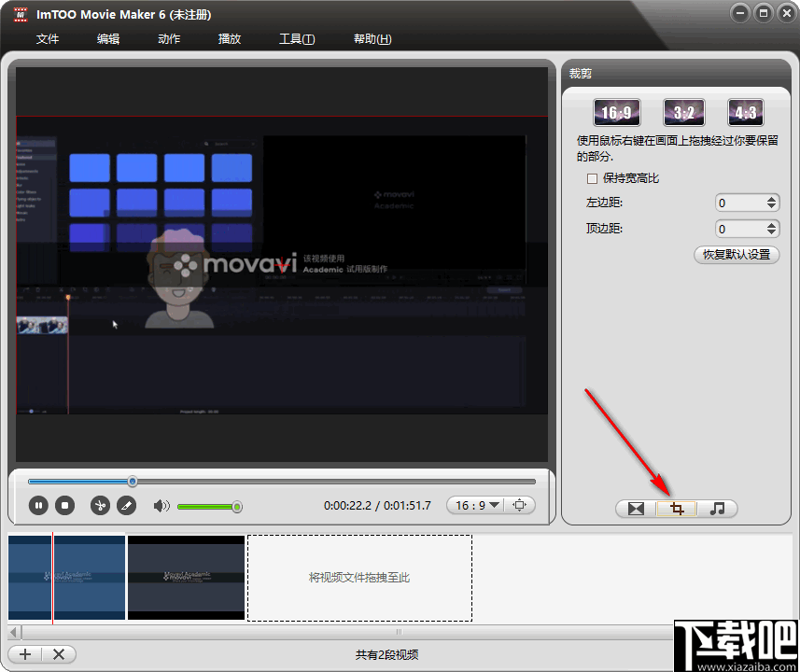Pause the video playback
Image resolution: width=800 pixels, height=672 pixels.
coord(37,505)
